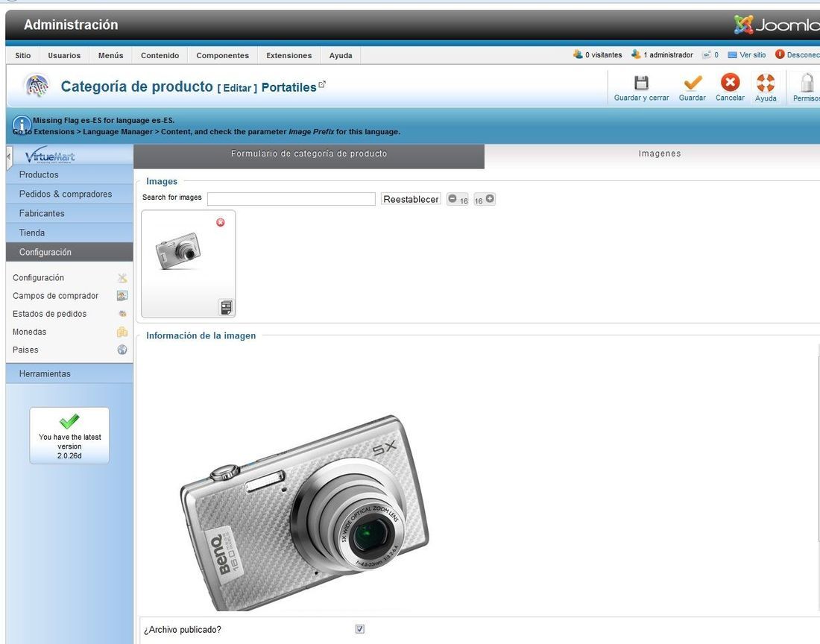Click the Guardar checkmark icon

tap(693, 83)
